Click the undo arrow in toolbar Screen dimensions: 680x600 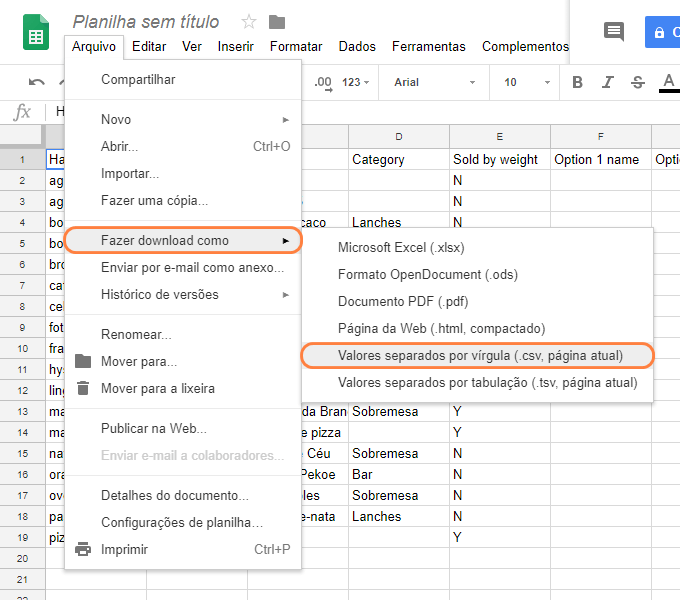click(37, 82)
